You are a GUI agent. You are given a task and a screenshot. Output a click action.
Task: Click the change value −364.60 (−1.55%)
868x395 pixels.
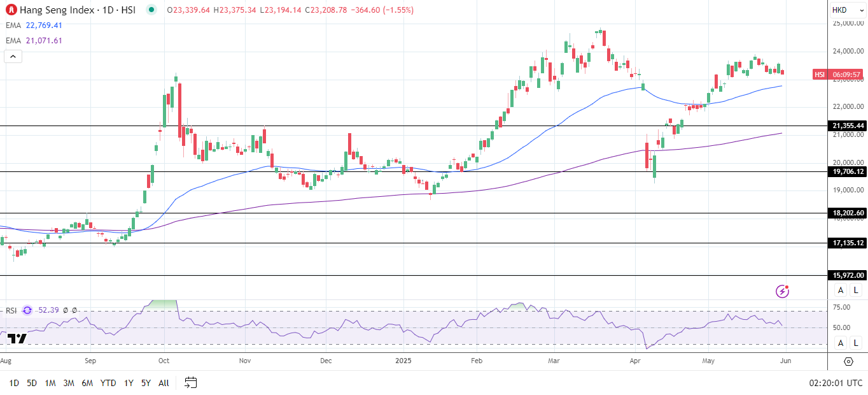pyautogui.click(x=382, y=10)
